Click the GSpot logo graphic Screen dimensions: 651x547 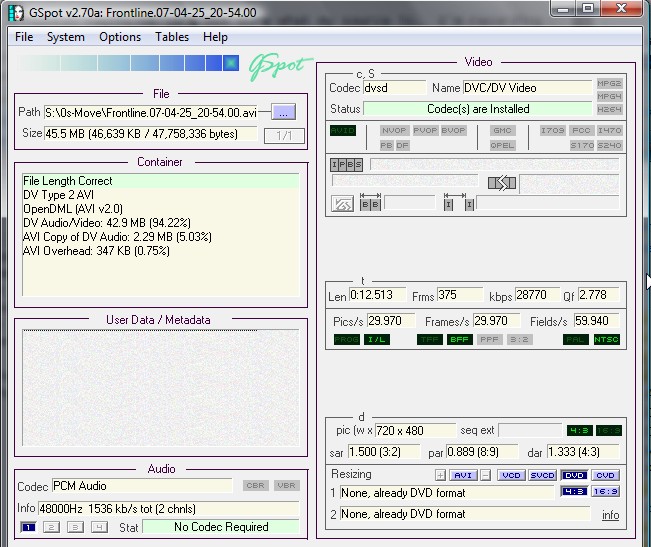[280, 66]
